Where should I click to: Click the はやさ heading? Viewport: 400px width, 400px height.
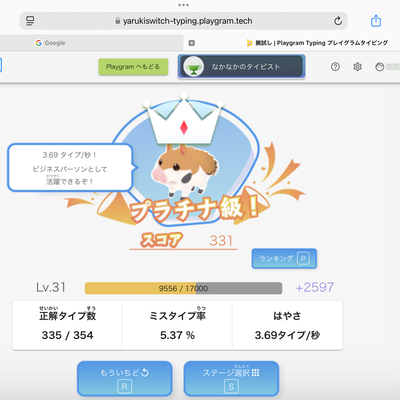point(287,316)
